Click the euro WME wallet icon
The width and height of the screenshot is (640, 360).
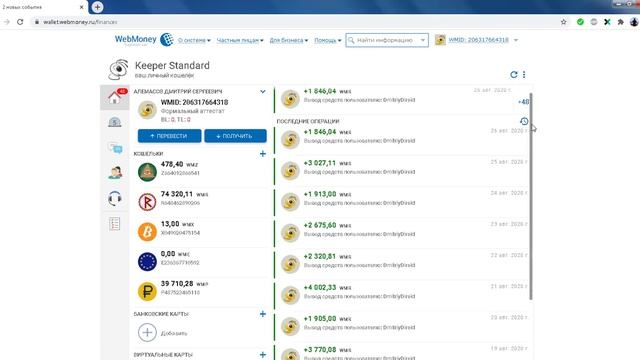(147, 262)
